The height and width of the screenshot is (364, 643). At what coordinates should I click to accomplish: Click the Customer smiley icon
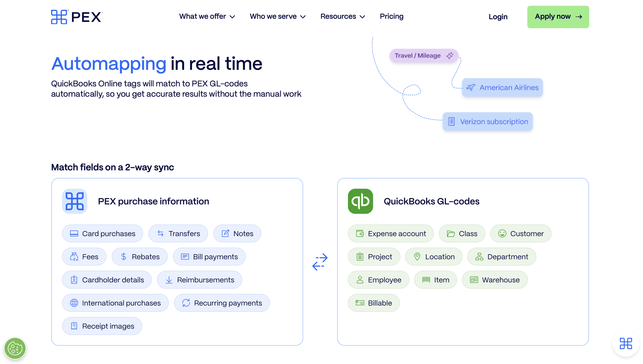coord(502,234)
